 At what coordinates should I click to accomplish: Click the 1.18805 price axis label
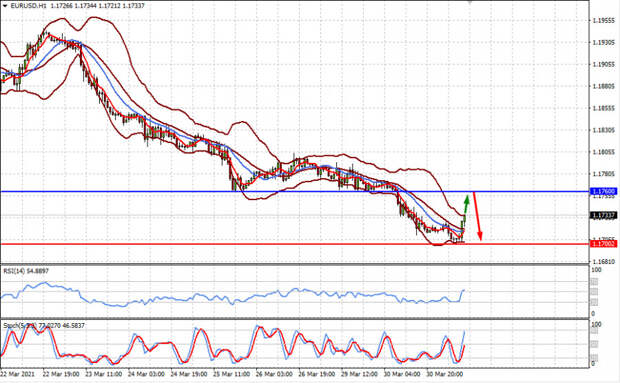[604, 86]
